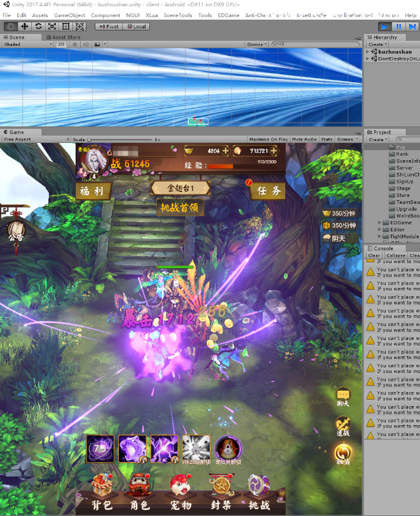Click 取消 cancel swirl icon
Viewport: 420px width, 516px height.
[343, 455]
